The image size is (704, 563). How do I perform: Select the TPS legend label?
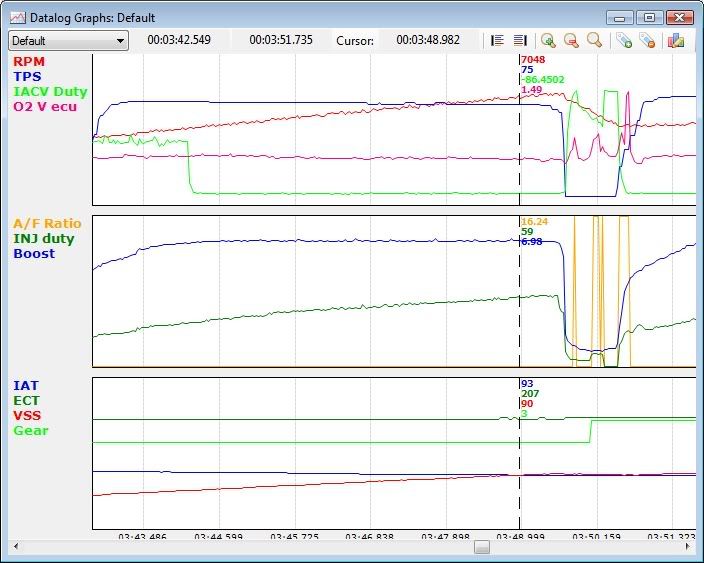[x=27, y=76]
